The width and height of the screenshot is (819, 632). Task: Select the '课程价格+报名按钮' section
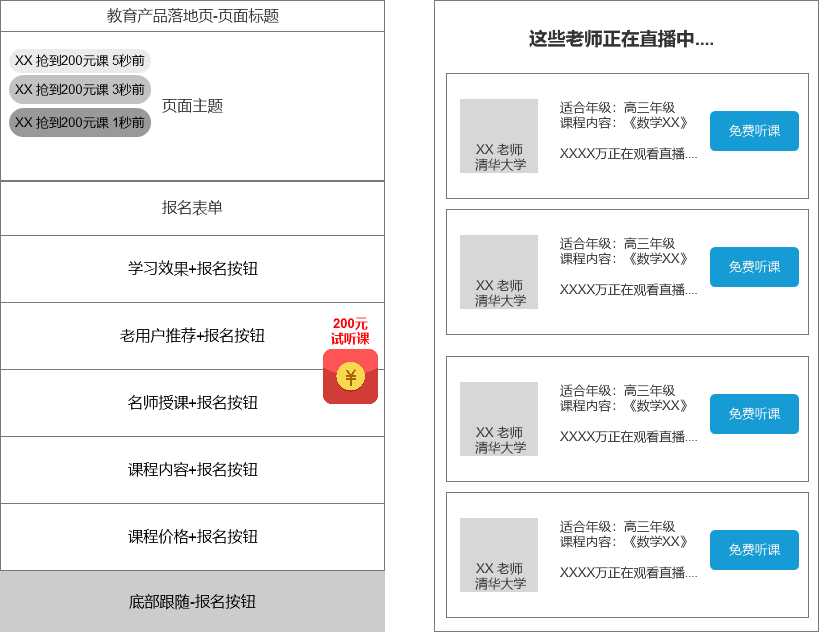pos(192,537)
